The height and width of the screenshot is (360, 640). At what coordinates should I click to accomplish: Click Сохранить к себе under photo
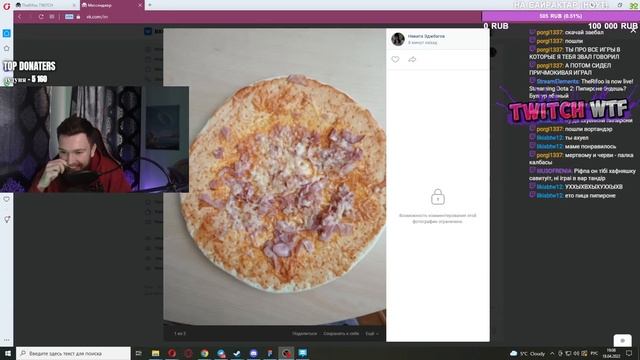(x=341, y=334)
